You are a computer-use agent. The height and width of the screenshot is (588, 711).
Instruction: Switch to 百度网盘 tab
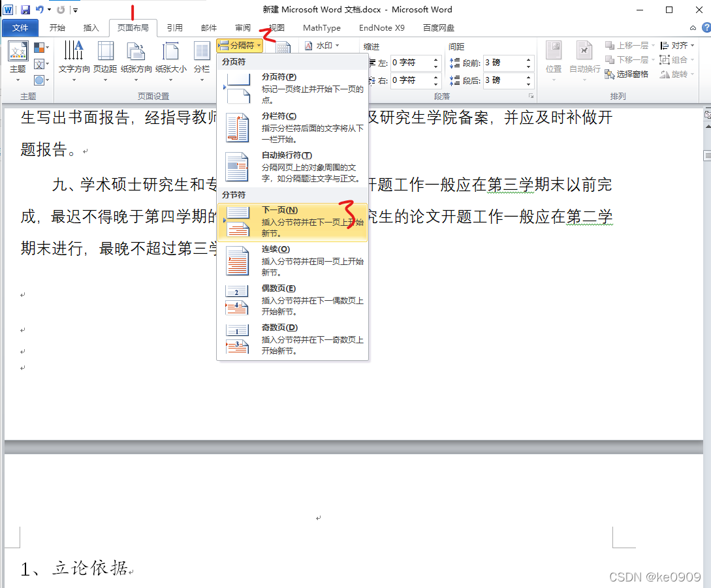(439, 27)
